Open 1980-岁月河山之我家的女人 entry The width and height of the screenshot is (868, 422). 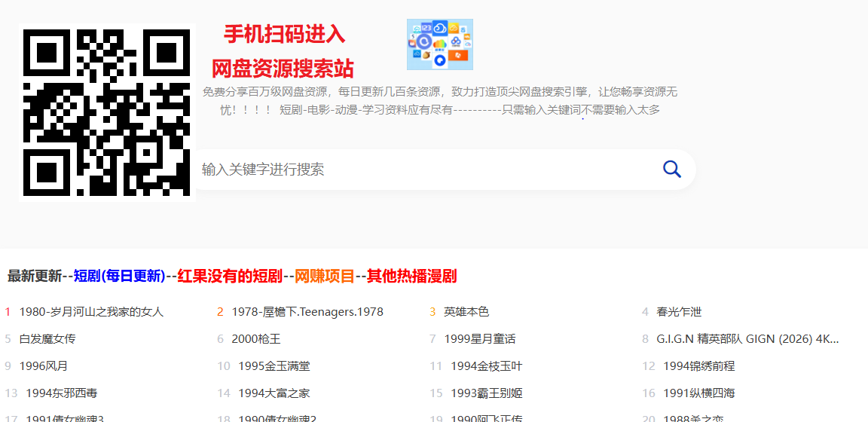click(91, 312)
